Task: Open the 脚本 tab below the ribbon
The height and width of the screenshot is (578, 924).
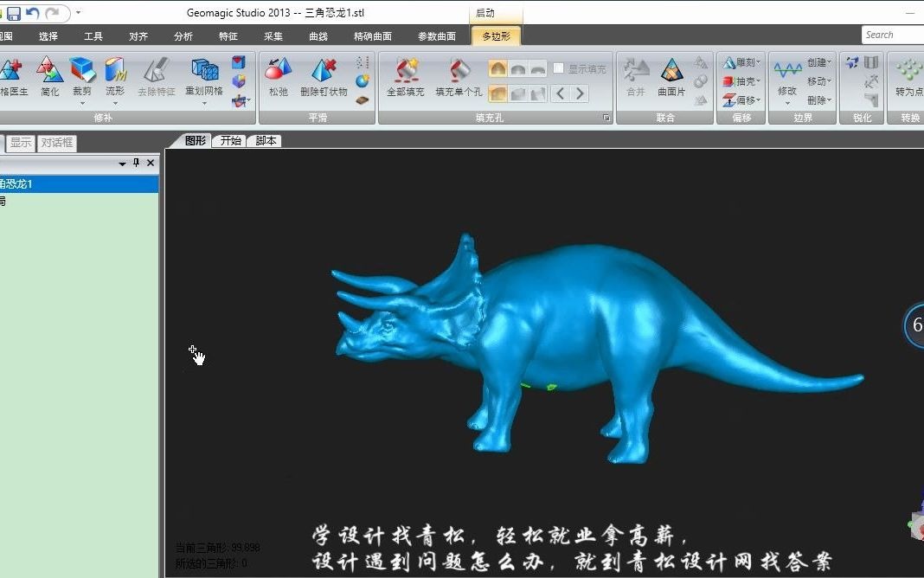Action: click(265, 140)
